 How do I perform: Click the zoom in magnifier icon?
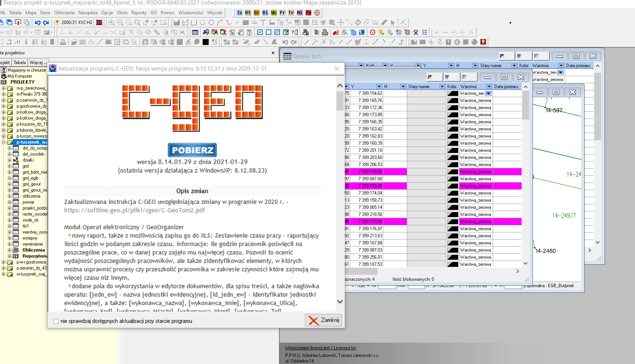coord(111,22)
